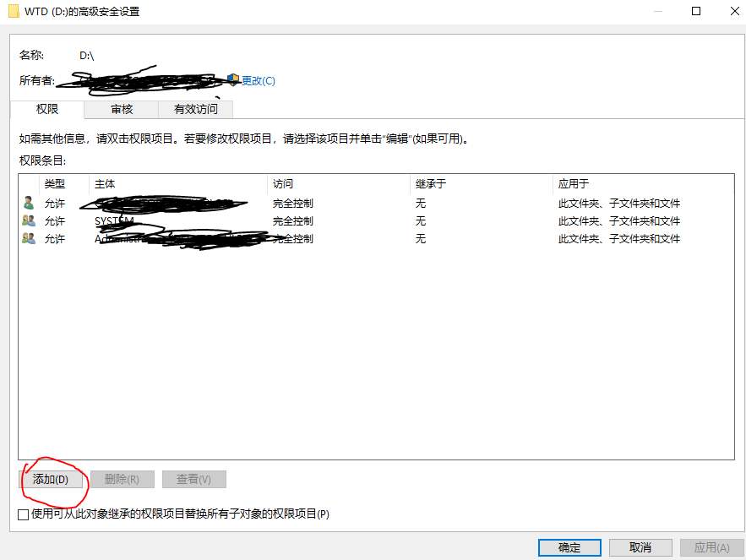Enable replace child object permissions checkbox
Image resolution: width=746 pixels, height=560 pixels.
pyautogui.click(x=24, y=514)
